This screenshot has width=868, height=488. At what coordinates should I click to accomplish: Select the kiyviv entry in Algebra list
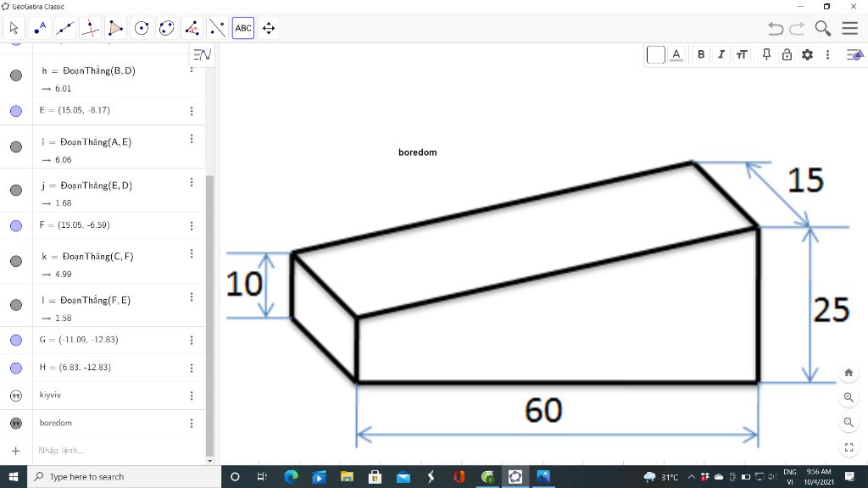(x=50, y=395)
